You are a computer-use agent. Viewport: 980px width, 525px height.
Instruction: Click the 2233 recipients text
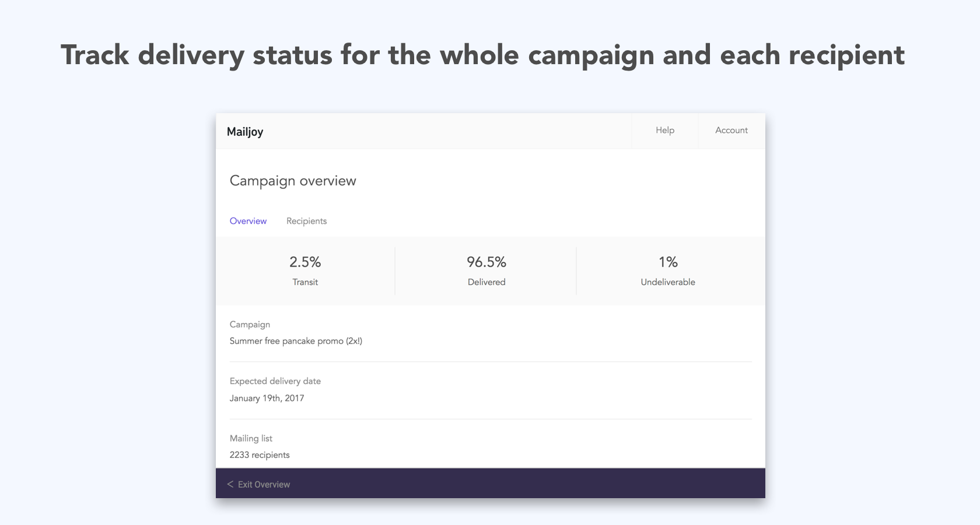click(x=260, y=455)
